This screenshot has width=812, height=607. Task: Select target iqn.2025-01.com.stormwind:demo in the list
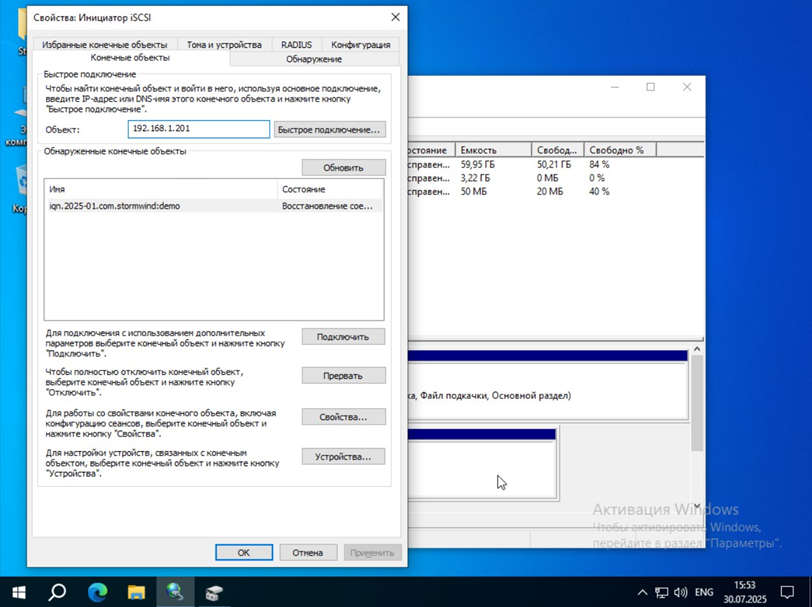click(x=214, y=206)
